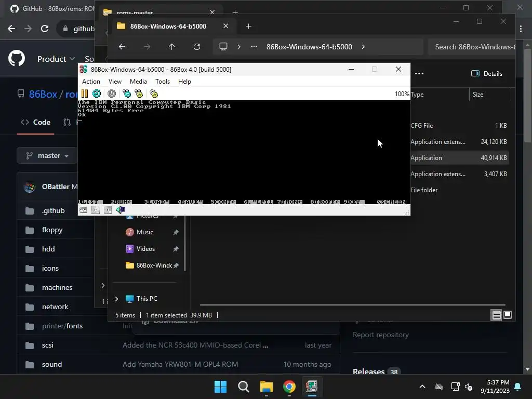Click Chrome back arrow button

[11, 29]
